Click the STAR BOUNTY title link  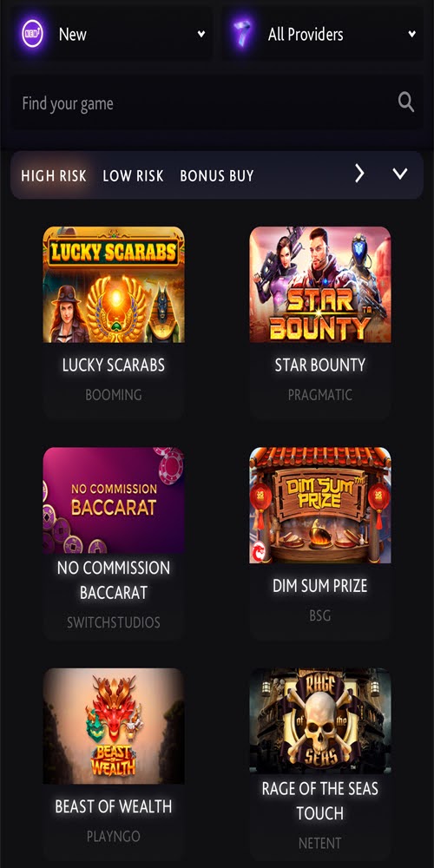[320, 365]
